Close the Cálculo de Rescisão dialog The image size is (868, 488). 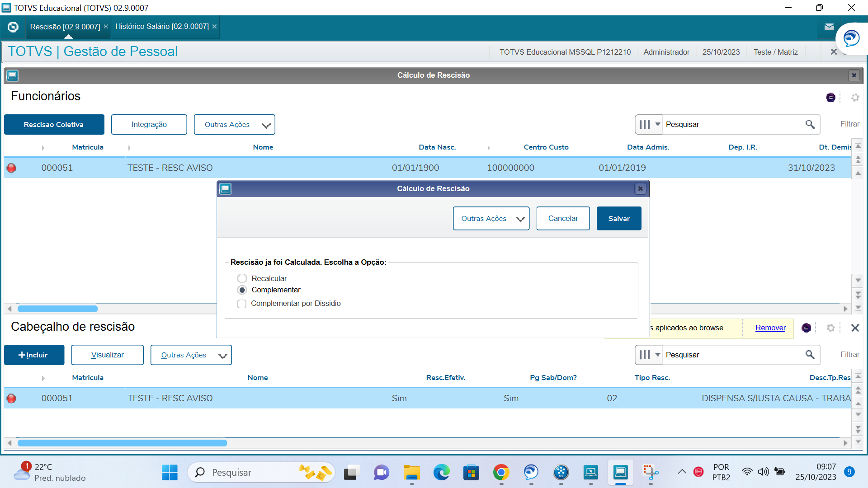pyautogui.click(x=640, y=189)
